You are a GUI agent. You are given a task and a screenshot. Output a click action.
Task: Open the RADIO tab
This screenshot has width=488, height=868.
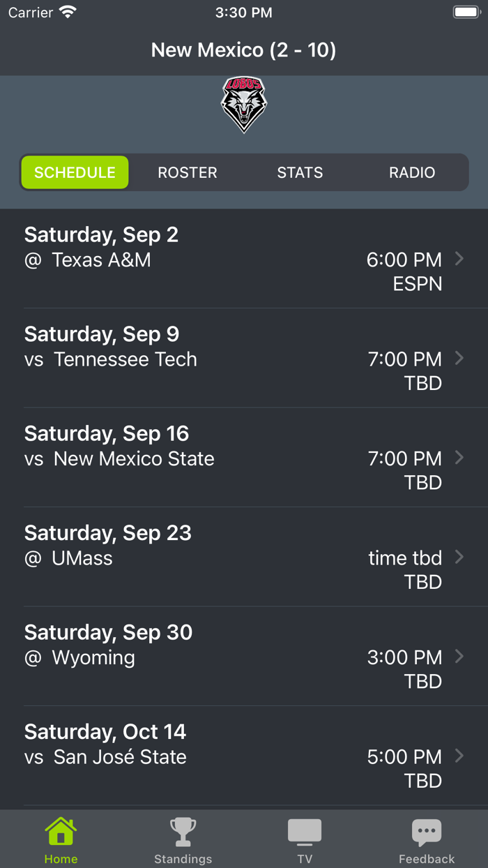pyautogui.click(x=412, y=172)
